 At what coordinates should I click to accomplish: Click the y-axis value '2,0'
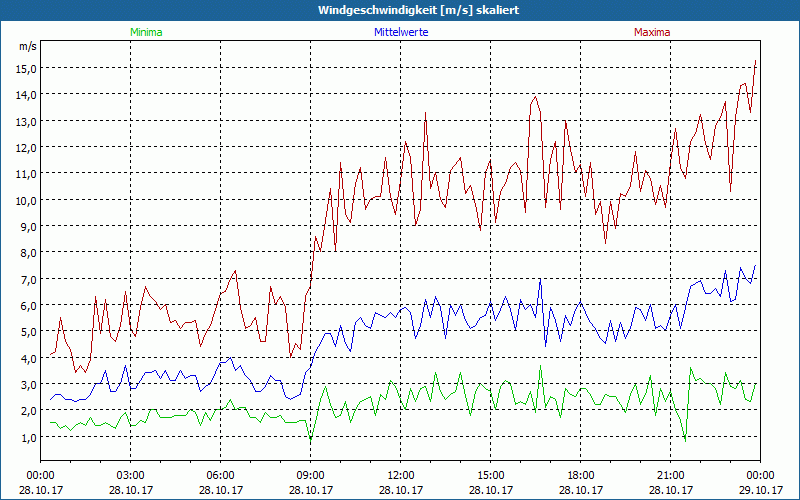pos(28,411)
